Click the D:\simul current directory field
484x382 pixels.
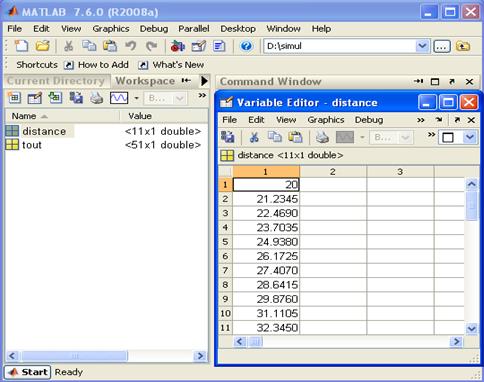[x=340, y=46]
